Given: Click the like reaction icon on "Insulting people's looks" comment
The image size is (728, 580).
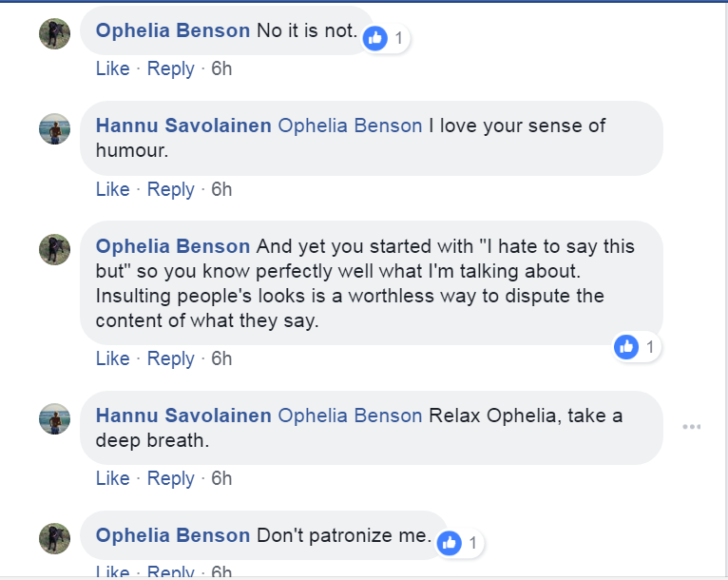Looking at the screenshot, I should tap(626, 347).
